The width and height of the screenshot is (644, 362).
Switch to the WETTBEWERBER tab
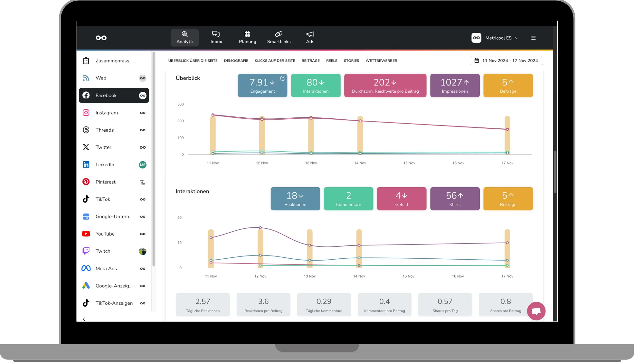pyautogui.click(x=381, y=61)
